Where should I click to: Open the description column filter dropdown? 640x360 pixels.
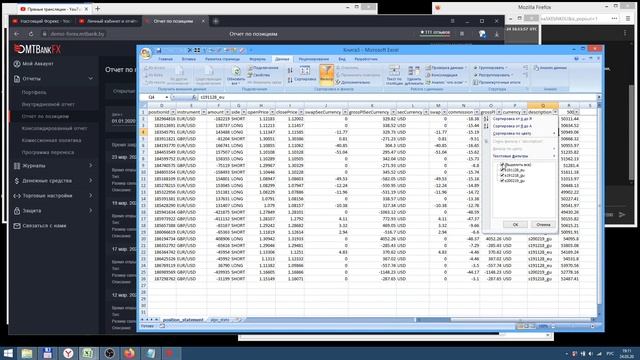(555, 112)
